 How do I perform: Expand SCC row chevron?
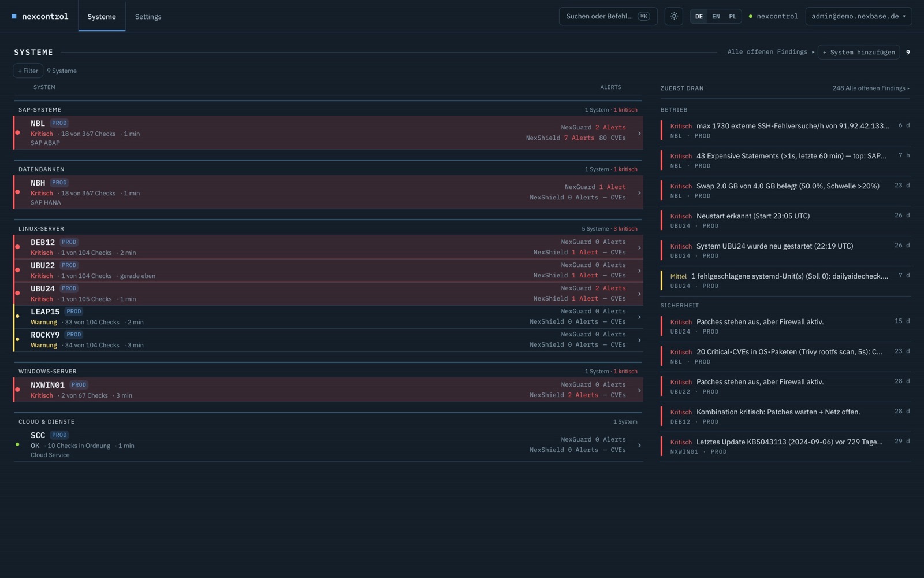(x=639, y=445)
